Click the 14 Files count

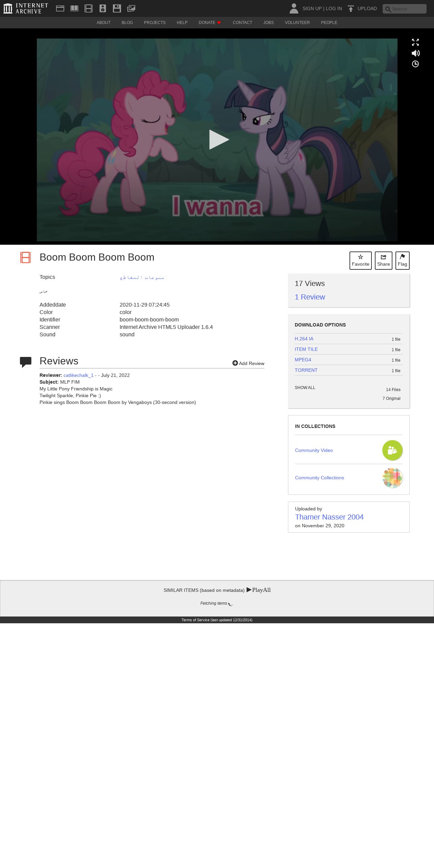393,390
